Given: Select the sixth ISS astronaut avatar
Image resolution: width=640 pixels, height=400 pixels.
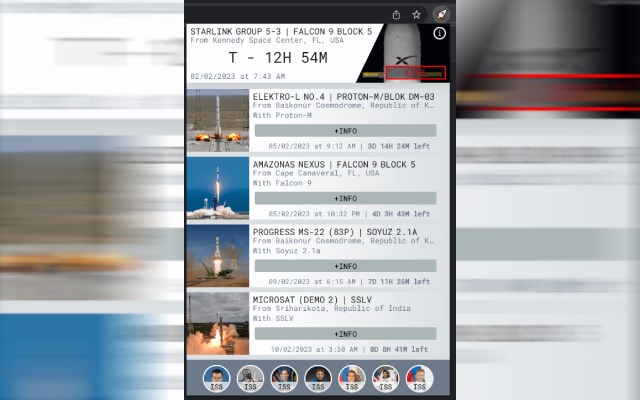Looking at the screenshot, I should pyautogui.click(x=386, y=378).
